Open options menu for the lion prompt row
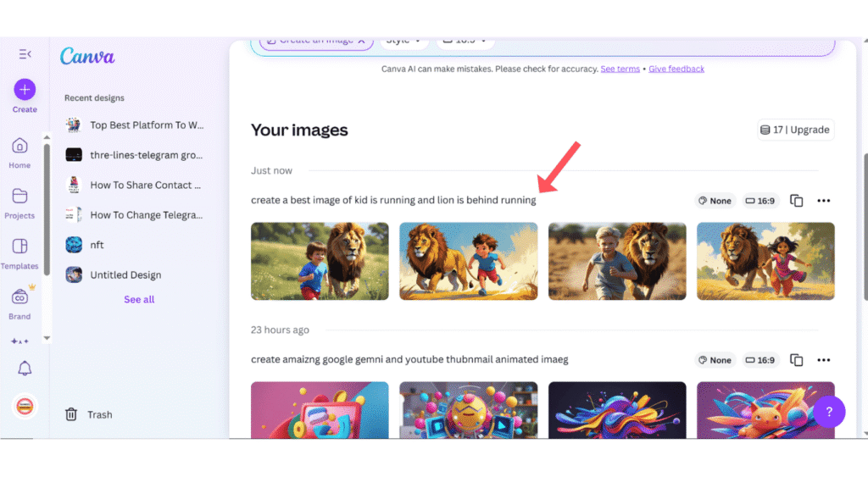 pyautogui.click(x=823, y=200)
